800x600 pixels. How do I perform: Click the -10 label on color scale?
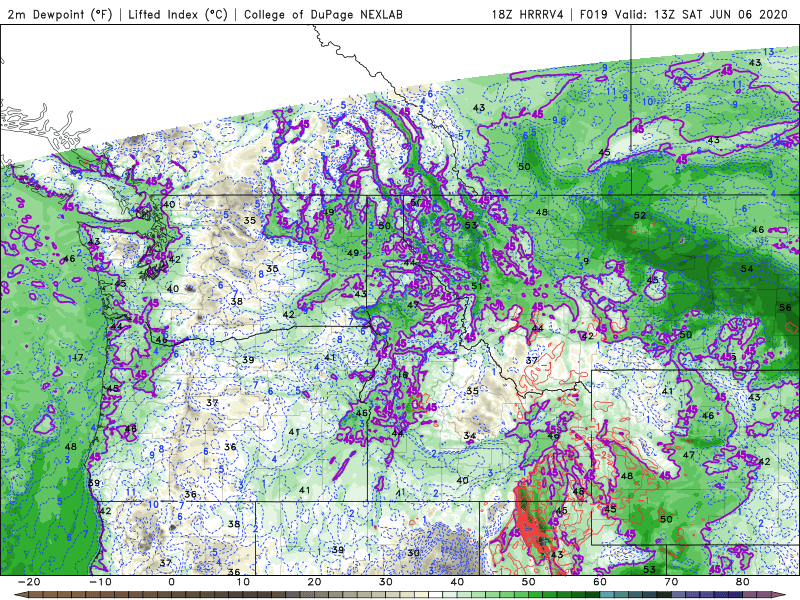point(100,582)
